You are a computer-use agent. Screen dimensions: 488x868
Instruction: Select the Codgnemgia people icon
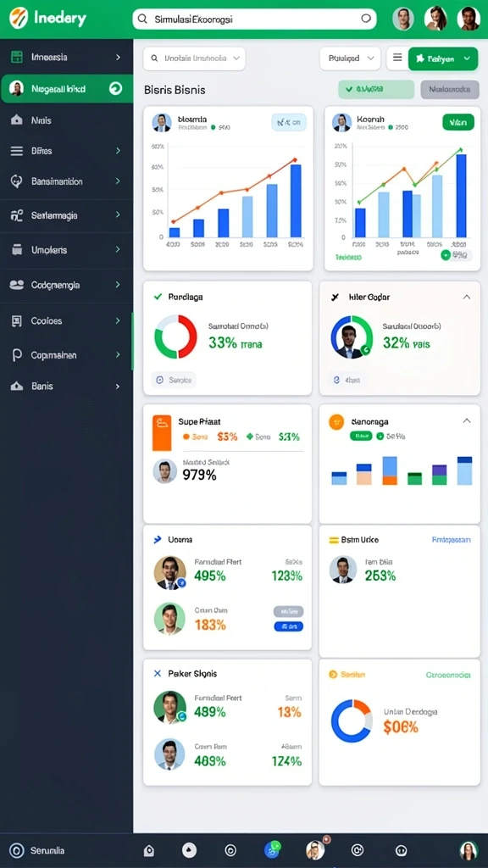(17, 285)
